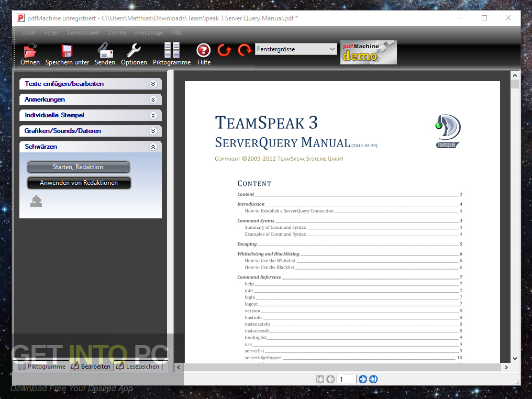
Task: Go to the next page arrow
Action: click(363, 379)
